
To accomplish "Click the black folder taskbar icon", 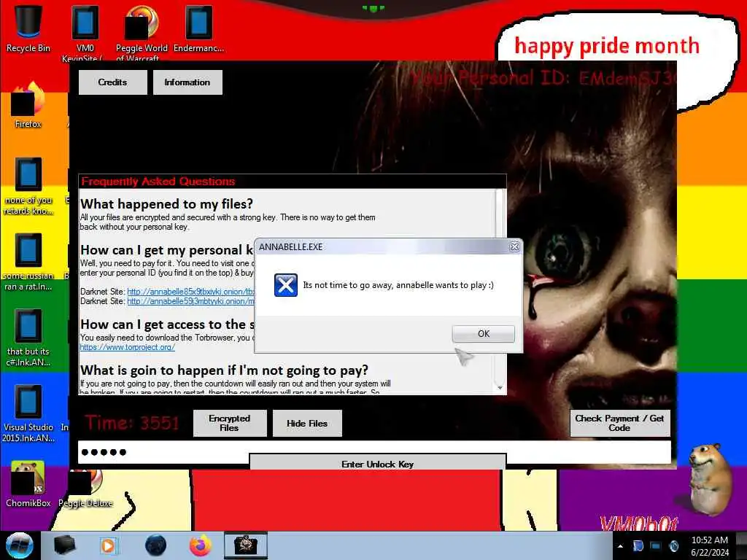I will click(x=65, y=545).
